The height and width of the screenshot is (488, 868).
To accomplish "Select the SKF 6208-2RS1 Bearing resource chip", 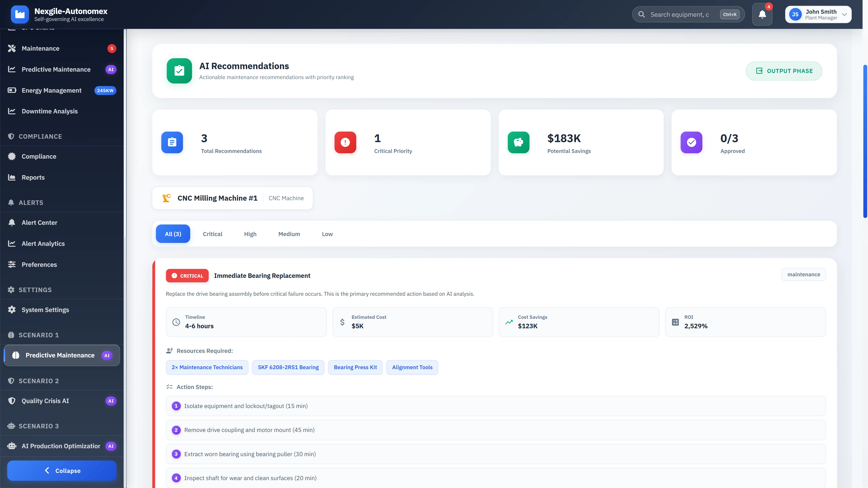I will pos(288,367).
